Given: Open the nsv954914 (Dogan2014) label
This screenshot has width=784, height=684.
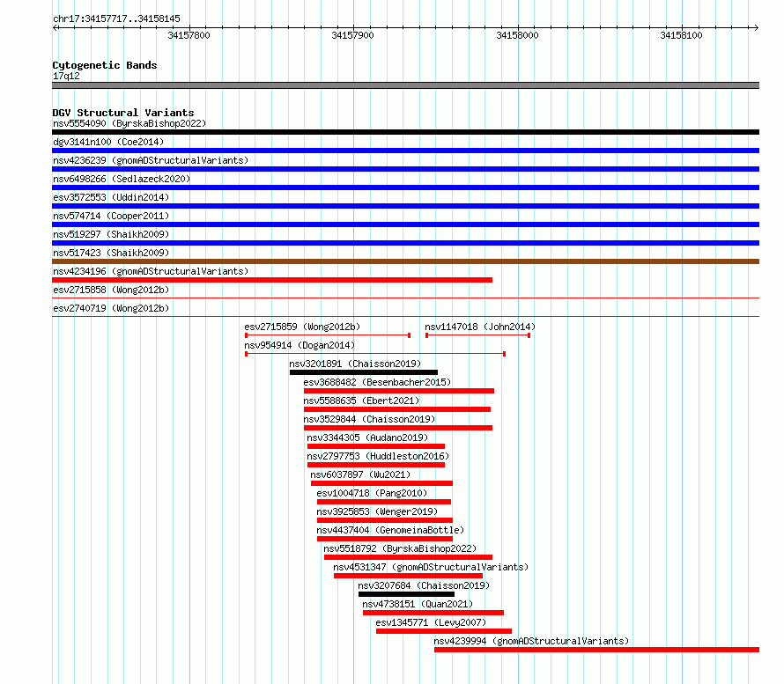Looking at the screenshot, I should [x=300, y=345].
